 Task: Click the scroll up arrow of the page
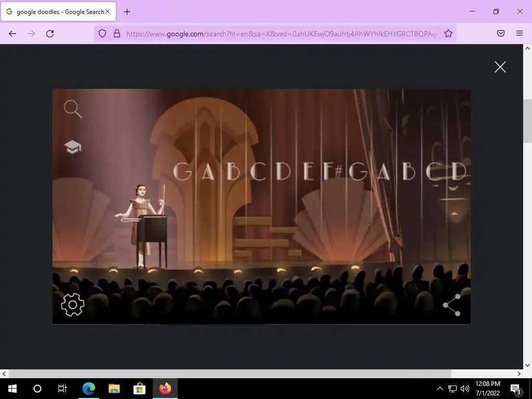pyautogui.click(x=528, y=48)
